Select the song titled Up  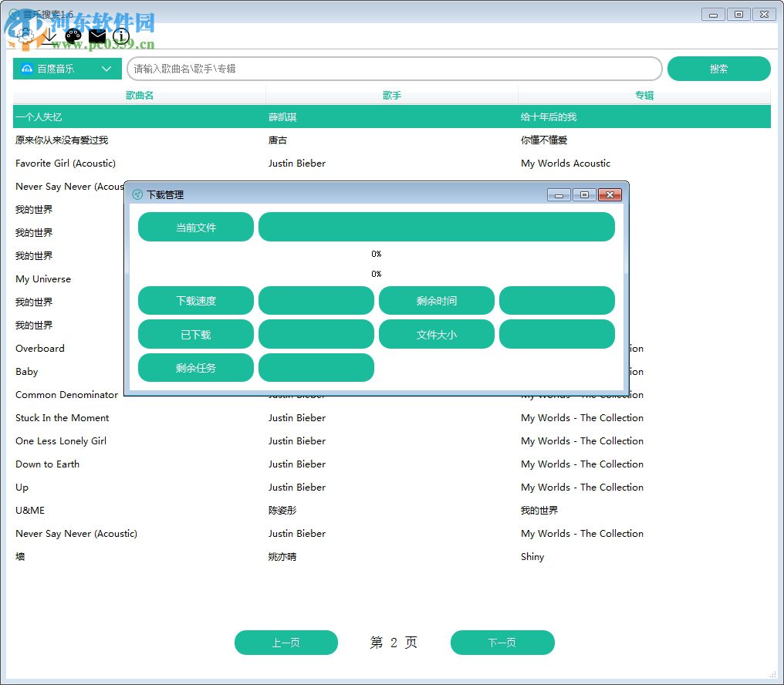[22, 488]
